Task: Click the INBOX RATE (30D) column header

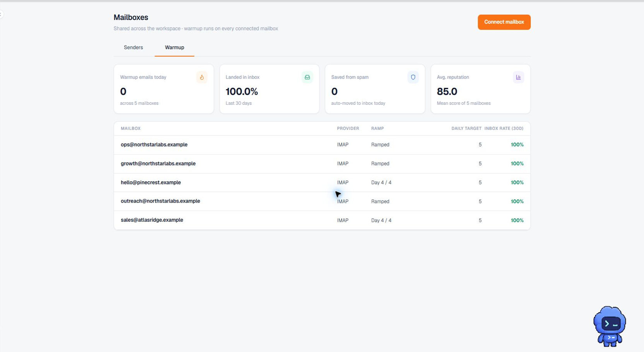Action: pyautogui.click(x=504, y=128)
